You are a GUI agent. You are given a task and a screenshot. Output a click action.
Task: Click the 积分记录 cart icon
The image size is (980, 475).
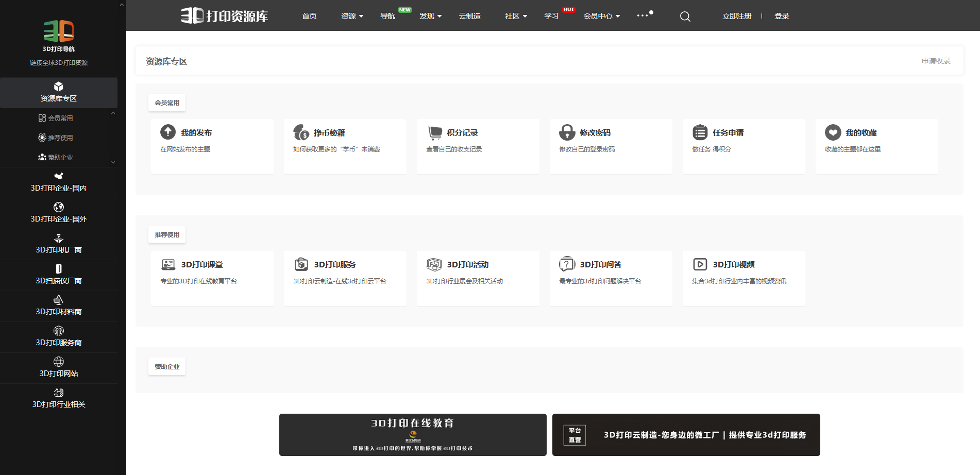tap(434, 133)
